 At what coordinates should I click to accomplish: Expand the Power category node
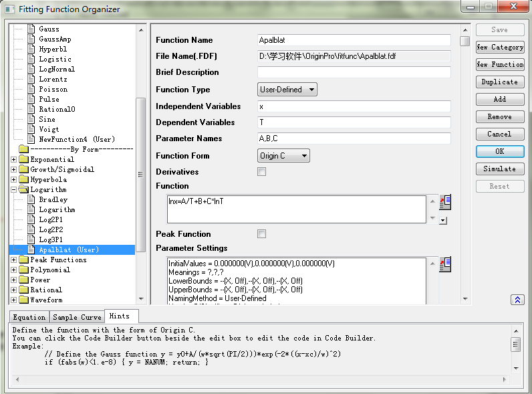13,280
